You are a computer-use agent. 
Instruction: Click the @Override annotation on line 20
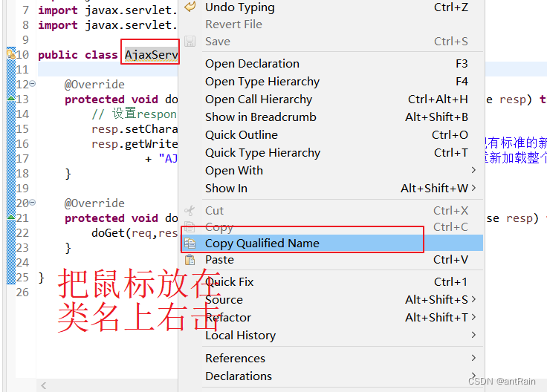[94, 203]
